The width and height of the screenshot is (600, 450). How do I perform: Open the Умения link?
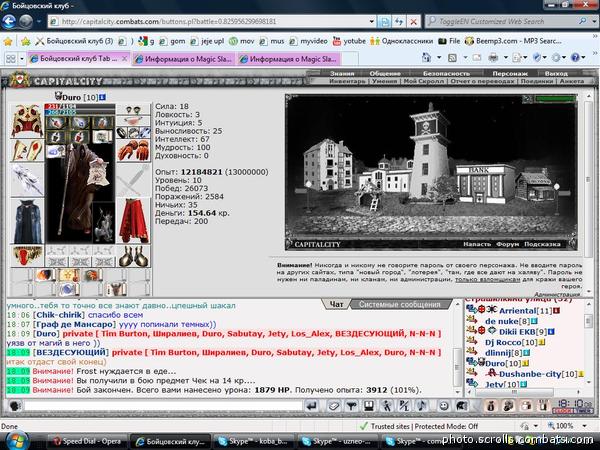coord(384,81)
